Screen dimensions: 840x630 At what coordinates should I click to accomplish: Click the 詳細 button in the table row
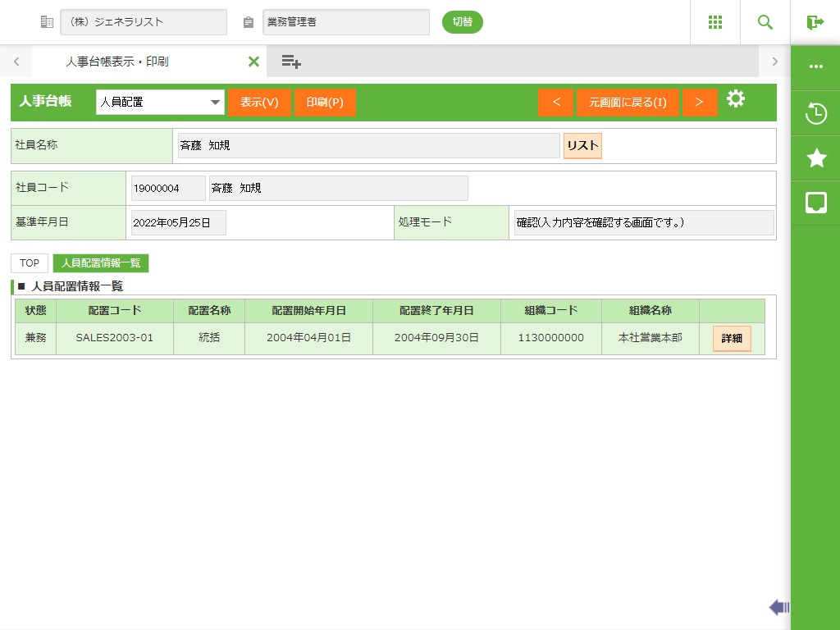(732, 338)
